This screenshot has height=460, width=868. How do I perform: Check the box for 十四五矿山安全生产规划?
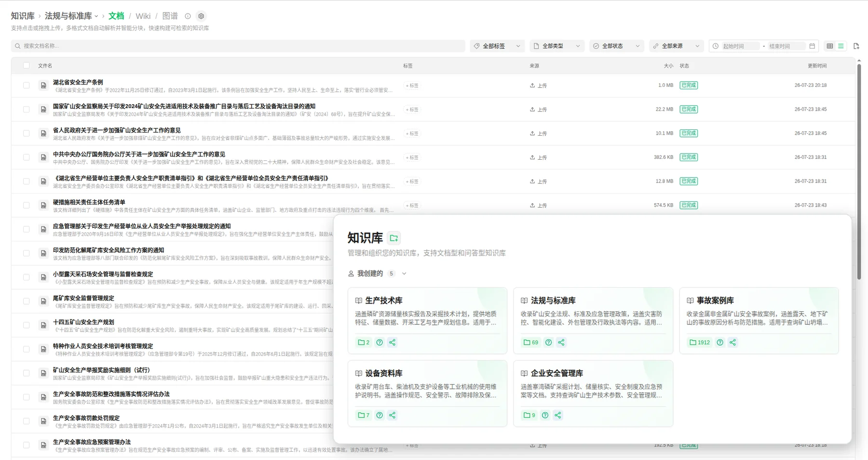click(27, 325)
